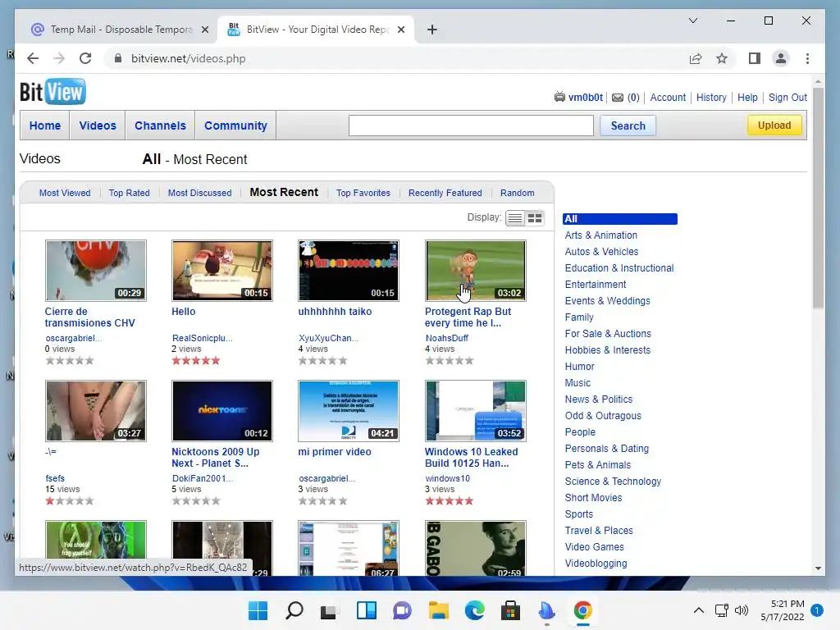Select the Top Favorites filter tab
Image resolution: width=840 pixels, height=630 pixels.
coord(363,193)
